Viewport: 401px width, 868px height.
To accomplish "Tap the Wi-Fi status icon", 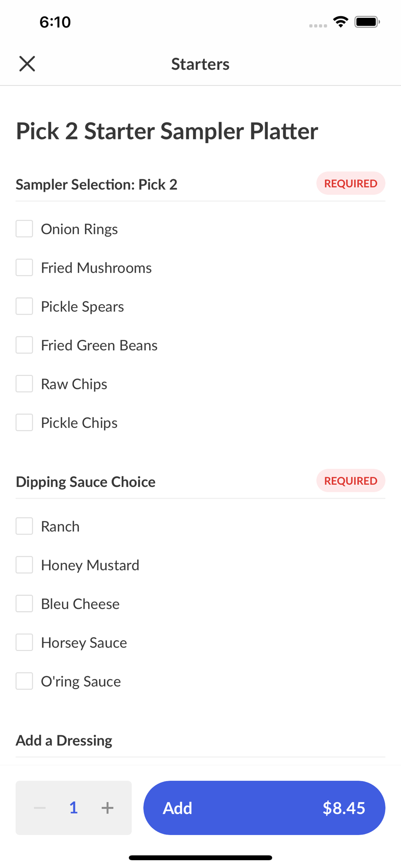I will click(341, 22).
